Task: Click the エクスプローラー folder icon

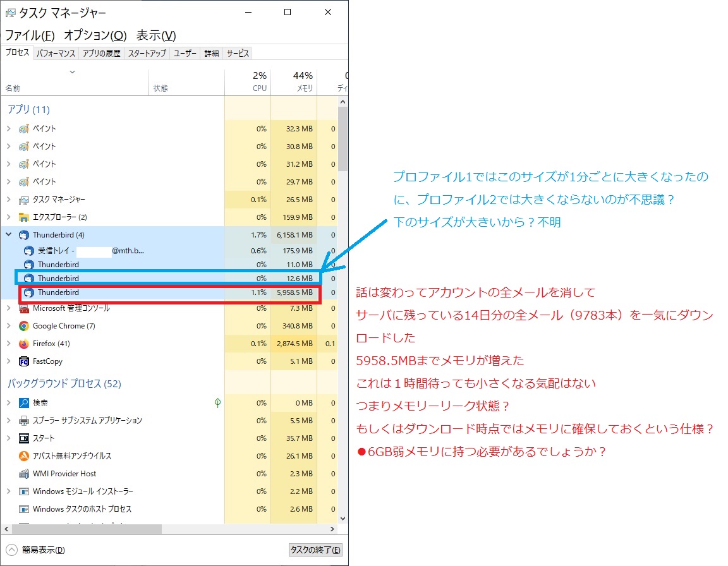Action: click(24, 217)
